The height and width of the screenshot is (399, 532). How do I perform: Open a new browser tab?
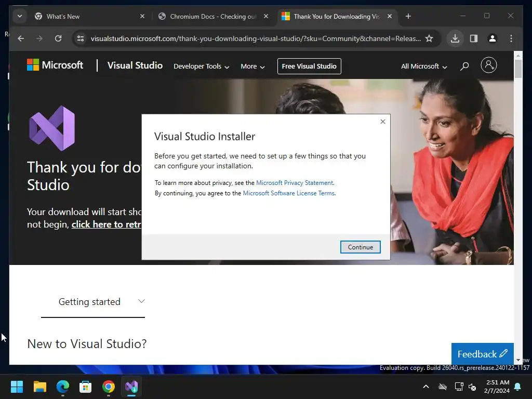pos(408,16)
